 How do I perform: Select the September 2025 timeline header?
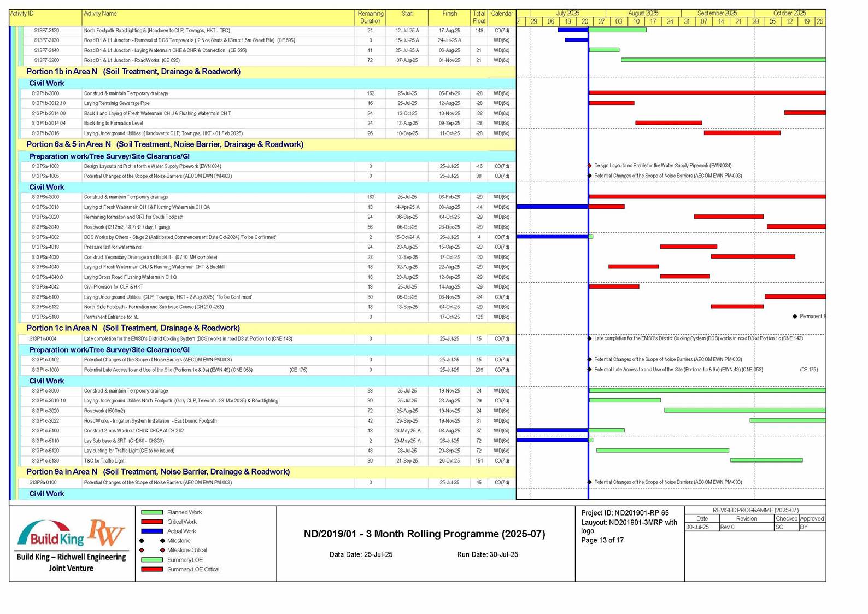click(x=717, y=13)
